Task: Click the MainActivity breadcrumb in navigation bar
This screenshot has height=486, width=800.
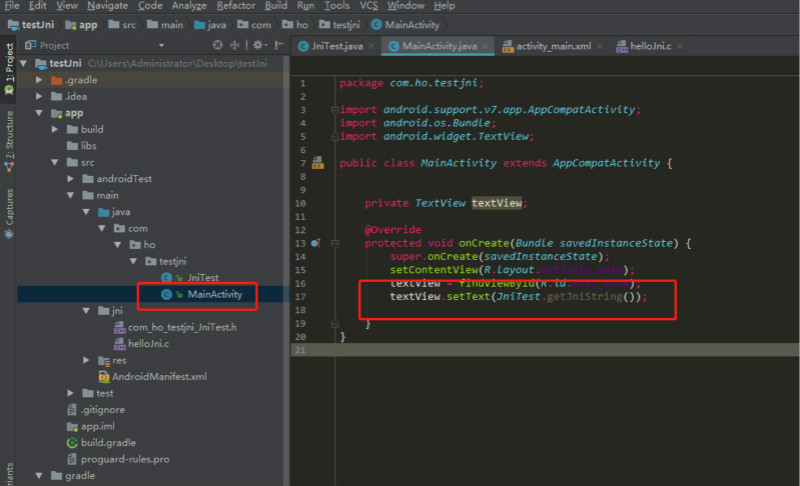Action: click(406, 24)
